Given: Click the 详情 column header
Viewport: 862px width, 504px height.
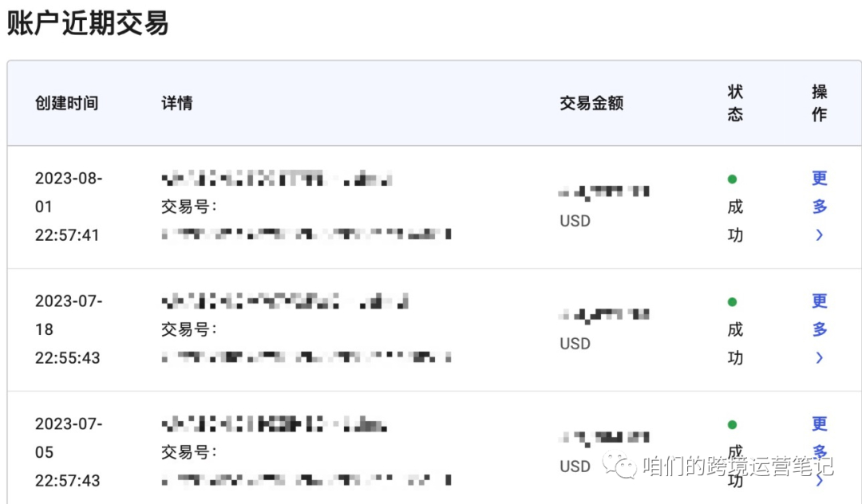Looking at the screenshot, I should (x=177, y=103).
